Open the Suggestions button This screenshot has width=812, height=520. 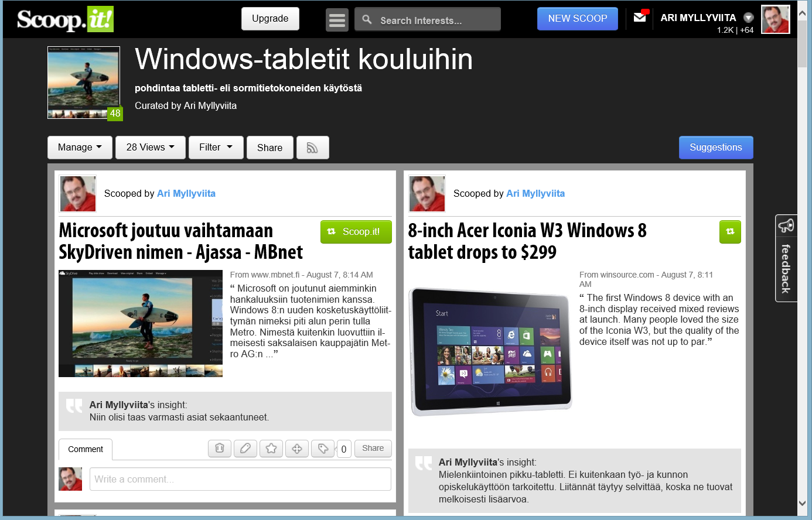point(716,148)
